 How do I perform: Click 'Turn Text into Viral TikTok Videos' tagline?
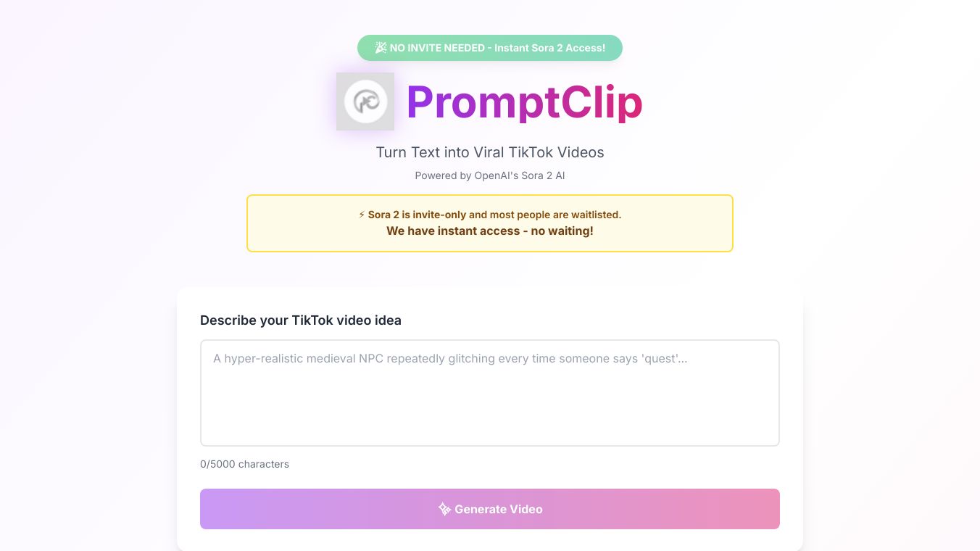[x=490, y=152]
